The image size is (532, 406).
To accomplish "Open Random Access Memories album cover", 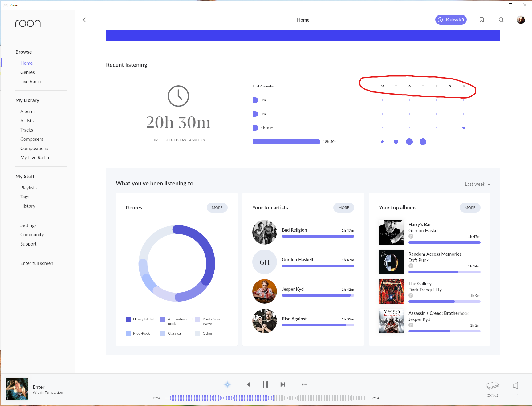I will coord(391,262).
